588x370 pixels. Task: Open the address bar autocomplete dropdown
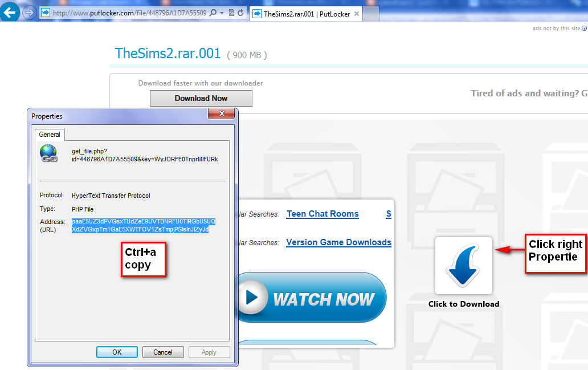click(x=222, y=12)
